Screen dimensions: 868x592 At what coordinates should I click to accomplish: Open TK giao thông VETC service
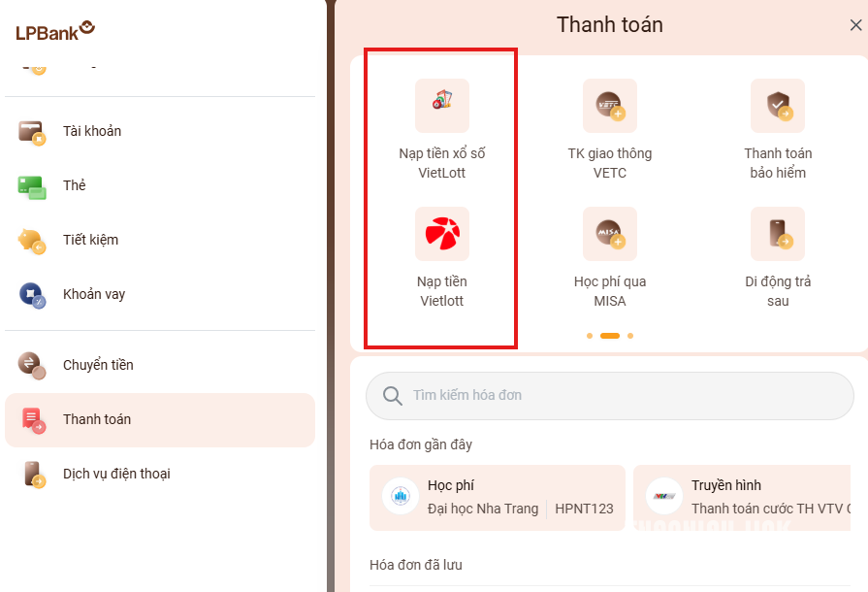tap(609, 105)
